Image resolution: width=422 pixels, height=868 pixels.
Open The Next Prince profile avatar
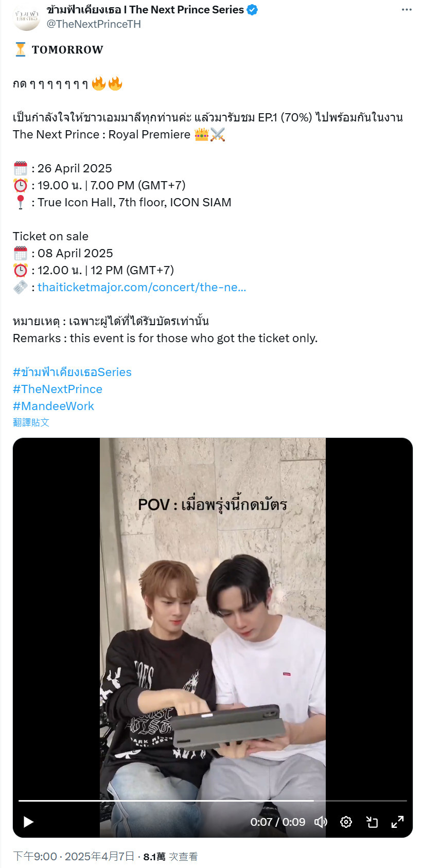pos(26,16)
